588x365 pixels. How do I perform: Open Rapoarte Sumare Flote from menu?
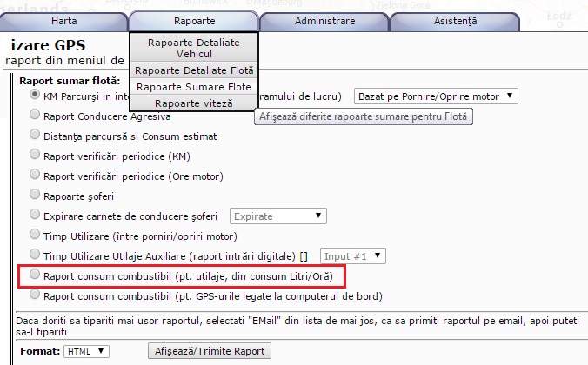(193, 87)
